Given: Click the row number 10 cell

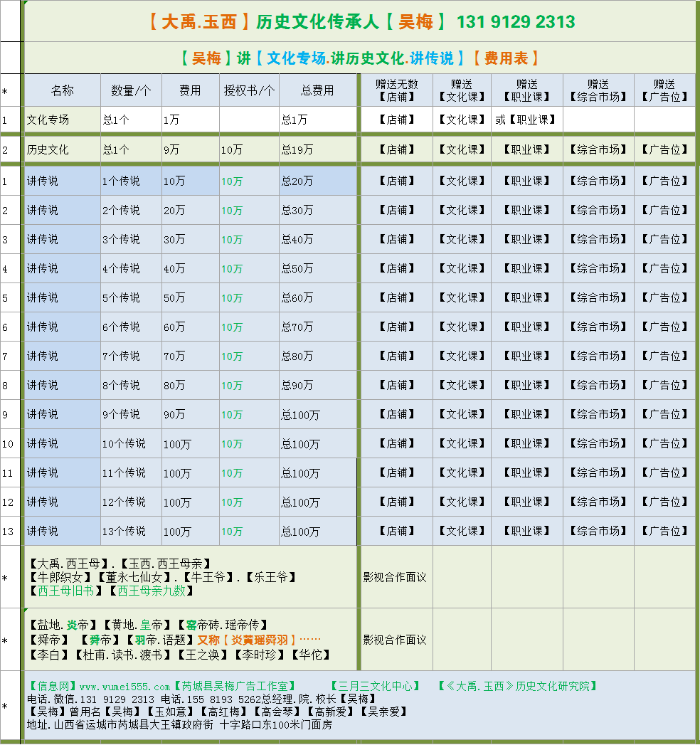Looking at the screenshot, I should [9, 444].
